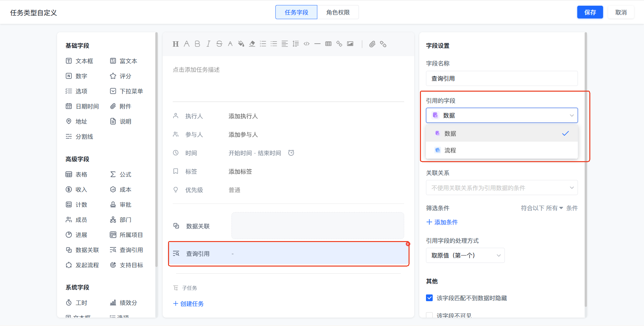Add the 数据关联 field from left panel
This screenshot has height=326, width=644.
(82, 250)
